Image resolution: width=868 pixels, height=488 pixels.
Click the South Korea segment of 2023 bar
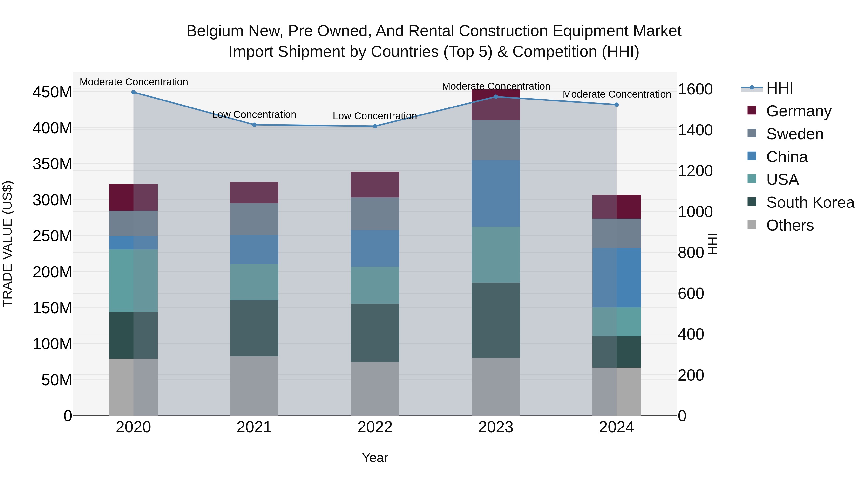coord(496,320)
